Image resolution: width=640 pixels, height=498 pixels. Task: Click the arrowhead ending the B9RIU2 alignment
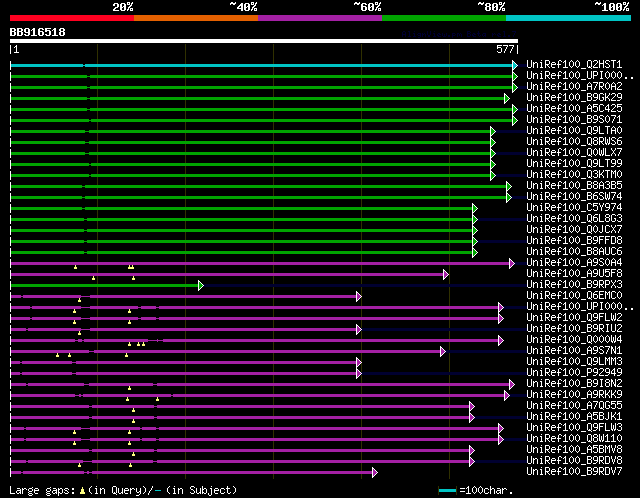tap(358, 329)
